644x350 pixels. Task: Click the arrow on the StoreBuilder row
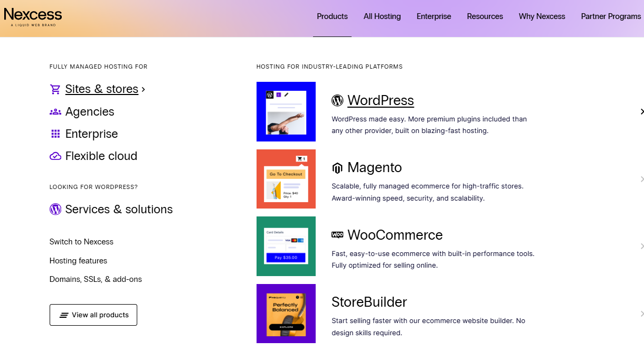click(642, 314)
